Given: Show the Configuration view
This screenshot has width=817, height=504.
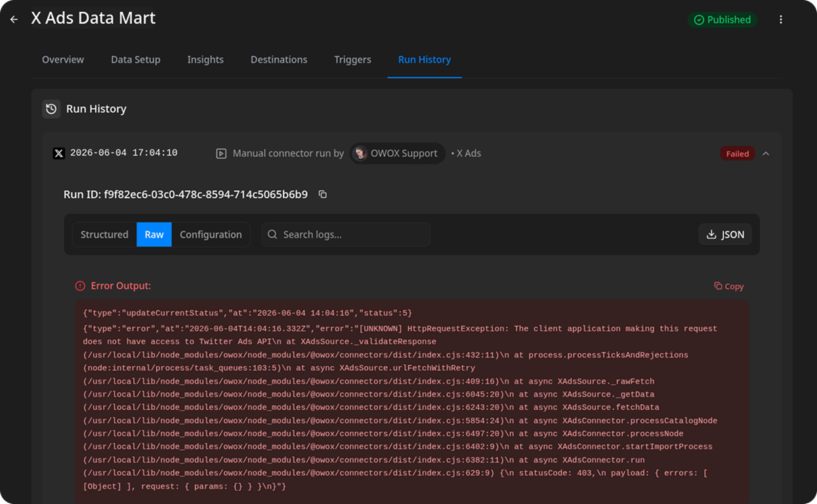Looking at the screenshot, I should click(x=211, y=234).
